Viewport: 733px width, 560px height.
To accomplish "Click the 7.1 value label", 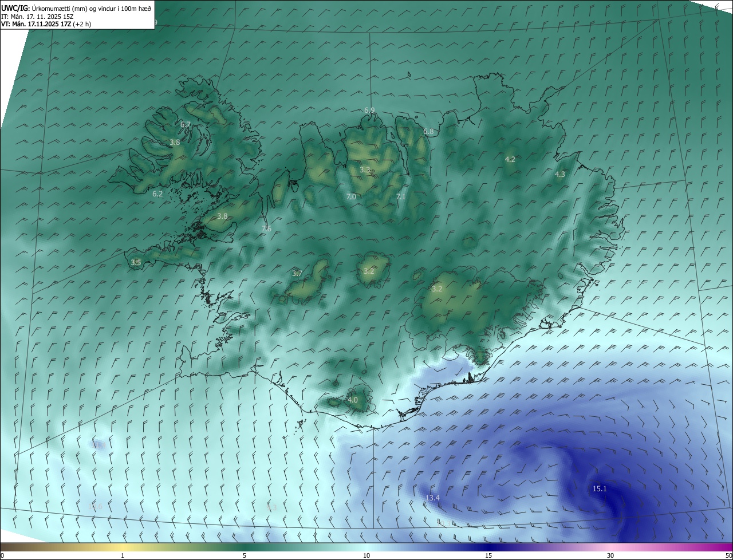I will (x=401, y=196).
